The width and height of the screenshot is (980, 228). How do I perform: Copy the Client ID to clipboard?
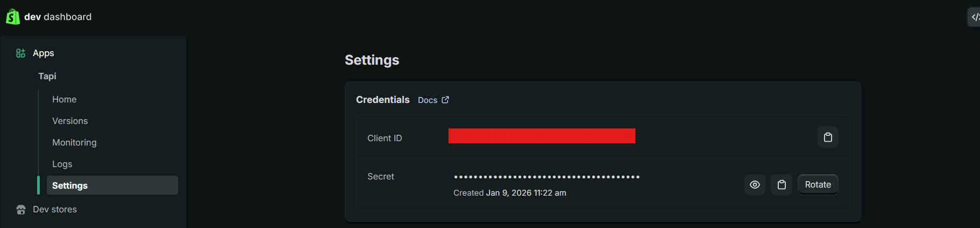tap(828, 137)
